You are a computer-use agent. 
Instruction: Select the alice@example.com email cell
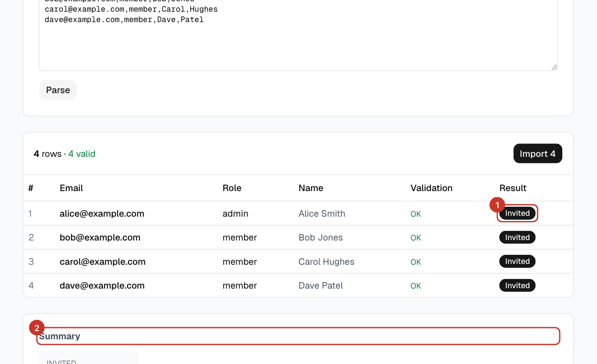(x=102, y=214)
